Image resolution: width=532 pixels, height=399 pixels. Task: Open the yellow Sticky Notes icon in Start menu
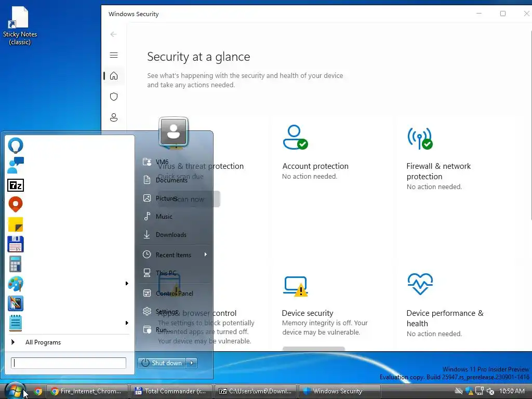click(x=16, y=224)
